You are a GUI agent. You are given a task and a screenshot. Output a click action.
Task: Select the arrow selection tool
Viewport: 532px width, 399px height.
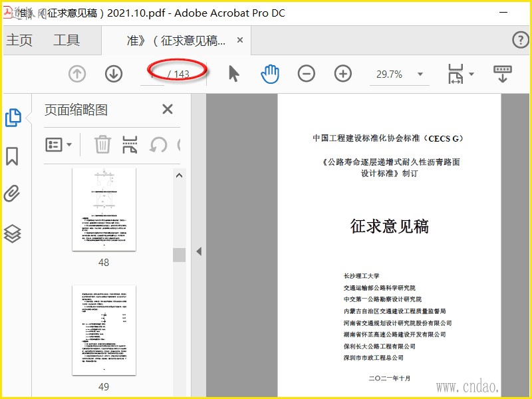tap(234, 74)
